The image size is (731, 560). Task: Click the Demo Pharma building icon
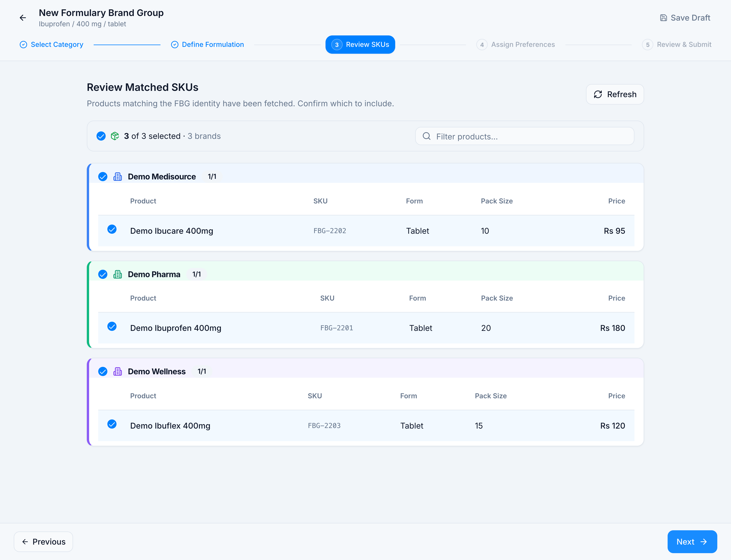click(118, 274)
